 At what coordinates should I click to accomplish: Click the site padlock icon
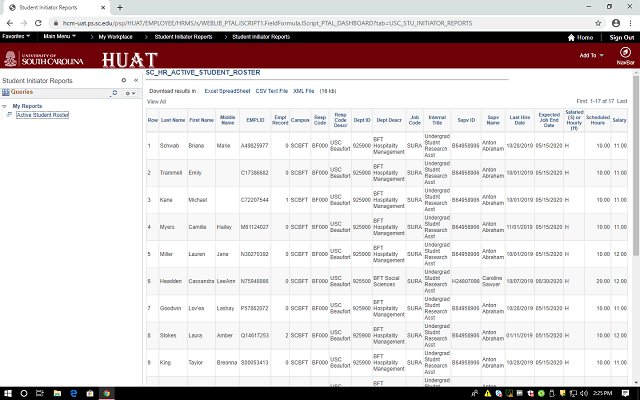coord(56,23)
